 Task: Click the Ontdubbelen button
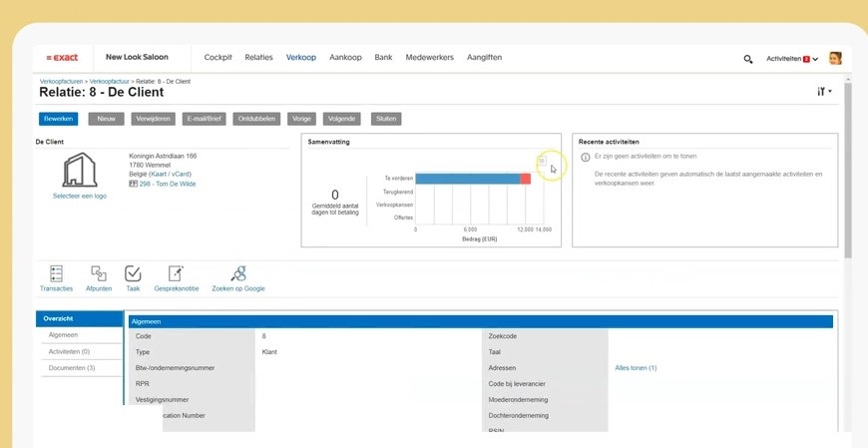(256, 119)
